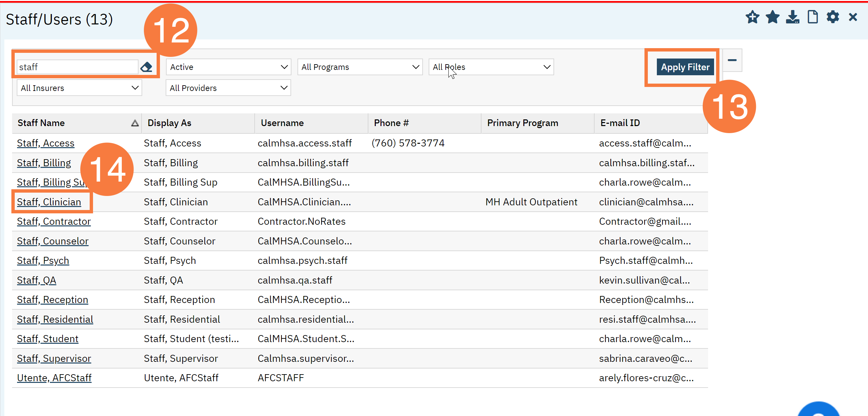Close the Staff/Users list page

coord(853,17)
